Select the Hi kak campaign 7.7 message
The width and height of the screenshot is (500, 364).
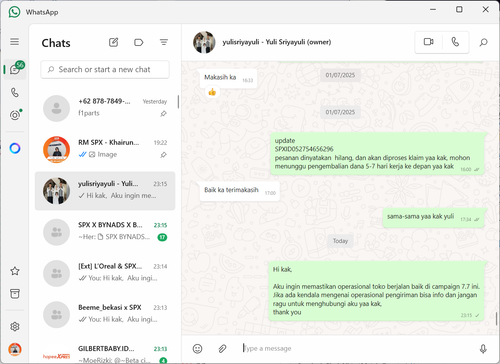pos(376,291)
